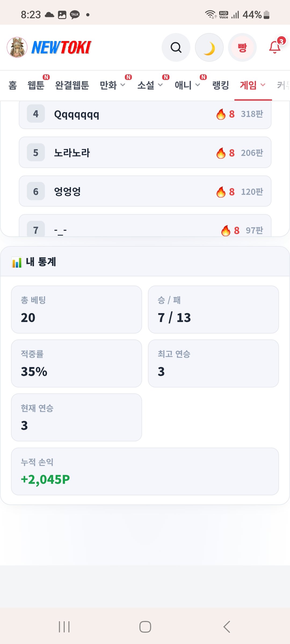The width and height of the screenshot is (290, 644).
Task: Open the 랭킹 menu item
Action: coord(220,85)
